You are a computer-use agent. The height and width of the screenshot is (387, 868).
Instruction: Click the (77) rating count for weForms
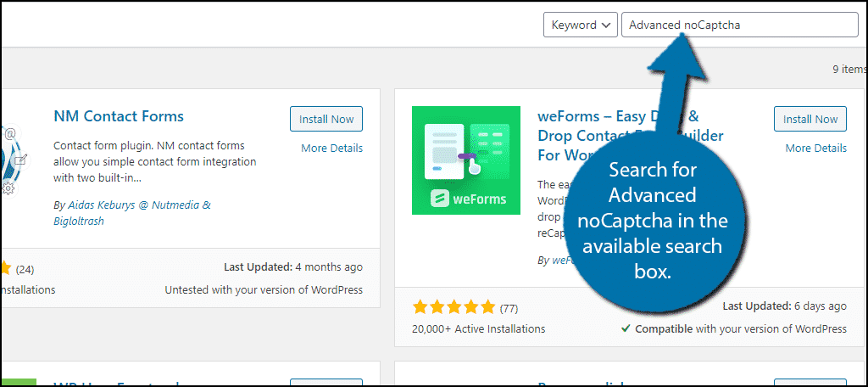pyautogui.click(x=509, y=308)
